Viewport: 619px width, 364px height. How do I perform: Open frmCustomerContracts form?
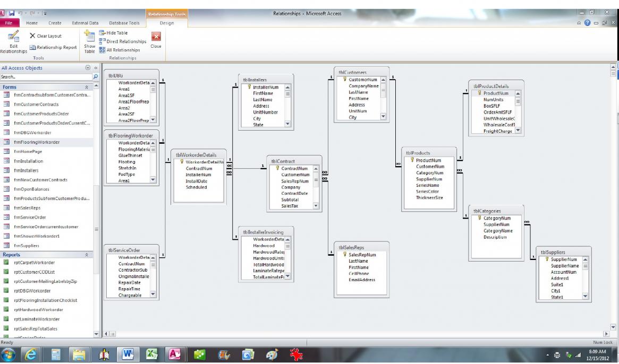[36, 105]
